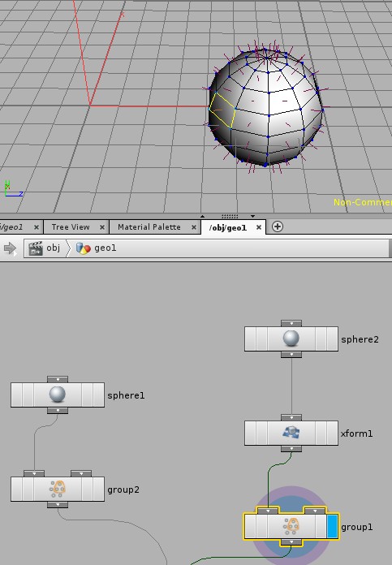The image size is (392, 565).
Task: Switch to the Tree View tab
Action: [x=71, y=227]
